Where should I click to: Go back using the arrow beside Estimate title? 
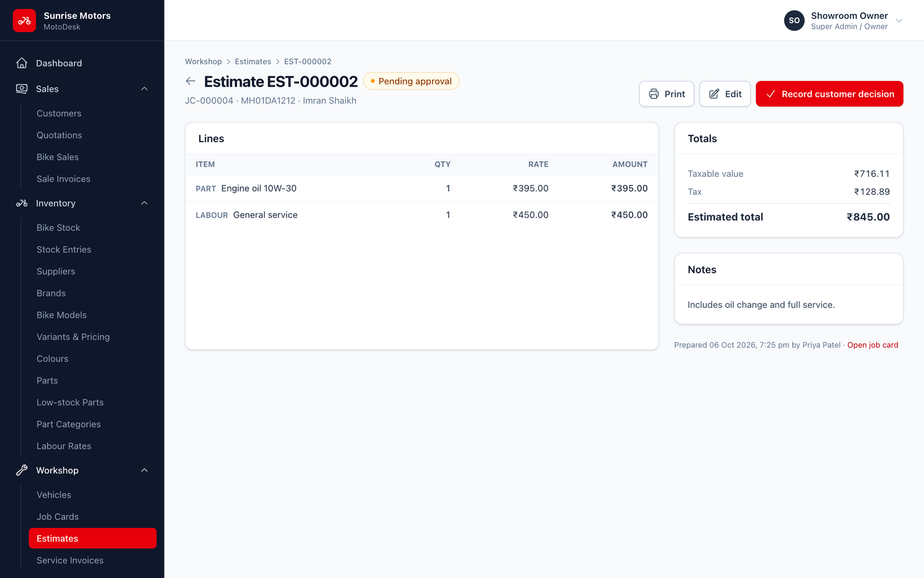point(191,81)
